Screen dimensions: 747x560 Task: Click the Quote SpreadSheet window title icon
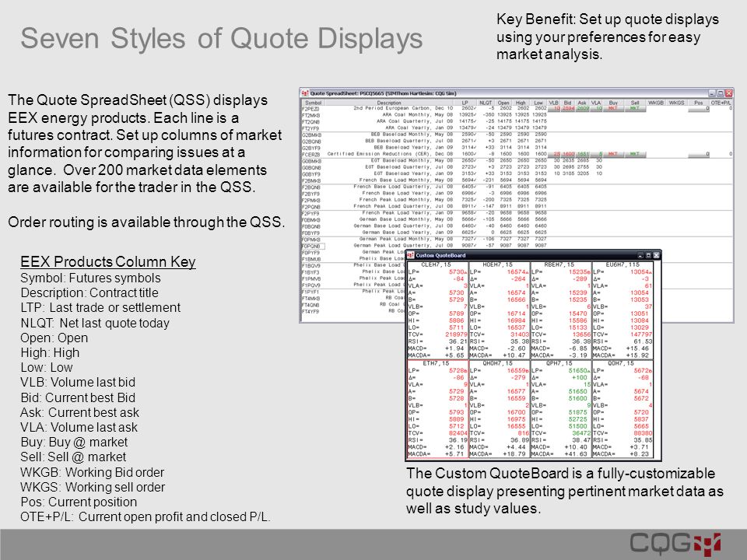coord(305,93)
